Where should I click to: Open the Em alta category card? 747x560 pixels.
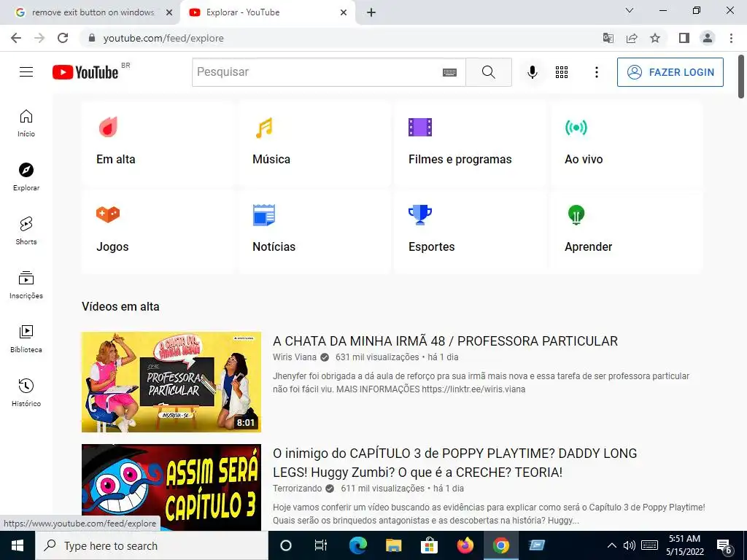(158, 143)
